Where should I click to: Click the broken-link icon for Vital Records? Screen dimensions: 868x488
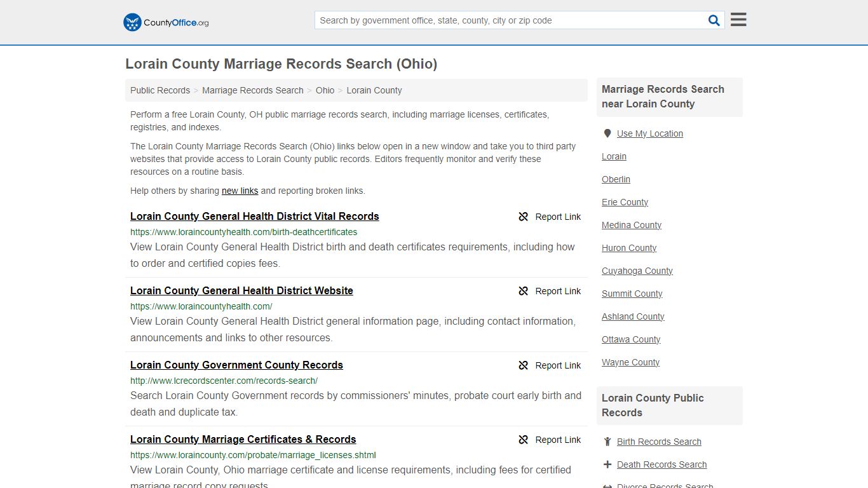point(524,217)
